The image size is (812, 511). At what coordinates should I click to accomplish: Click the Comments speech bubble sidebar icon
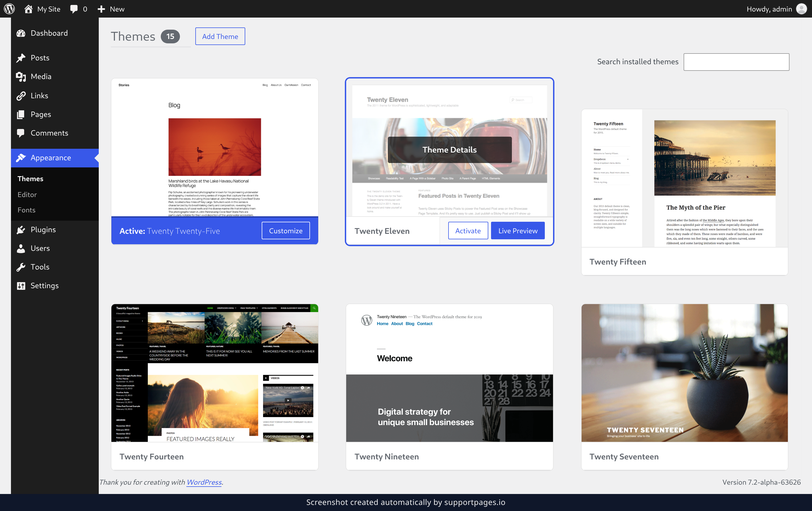tap(21, 133)
